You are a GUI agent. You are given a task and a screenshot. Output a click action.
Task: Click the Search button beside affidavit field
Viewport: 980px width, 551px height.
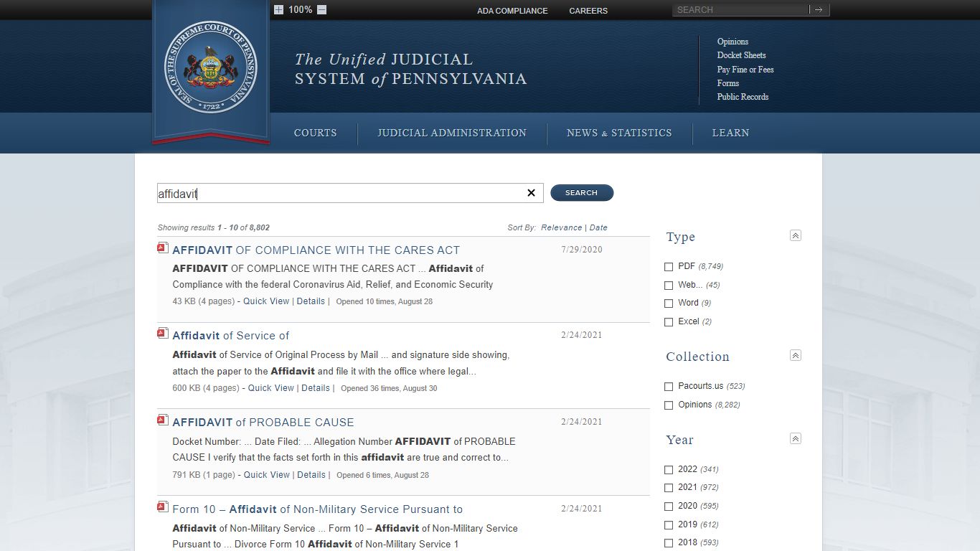point(582,193)
